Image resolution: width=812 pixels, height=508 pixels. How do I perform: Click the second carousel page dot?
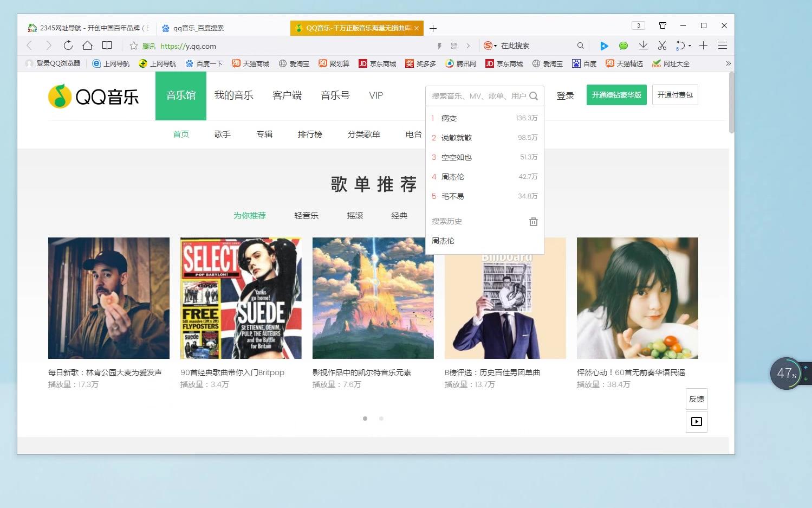click(381, 419)
